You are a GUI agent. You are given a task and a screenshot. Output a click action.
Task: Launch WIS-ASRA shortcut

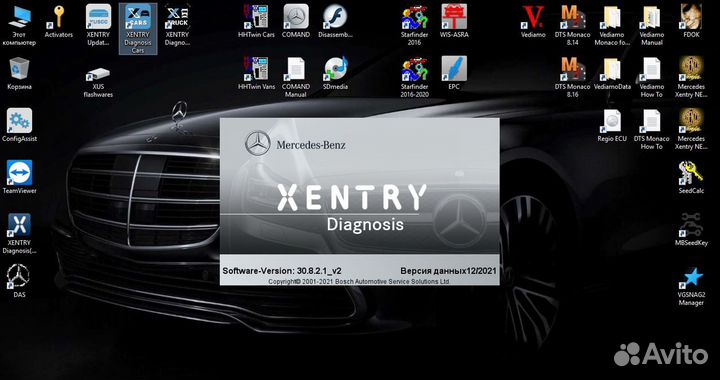point(454,22)
